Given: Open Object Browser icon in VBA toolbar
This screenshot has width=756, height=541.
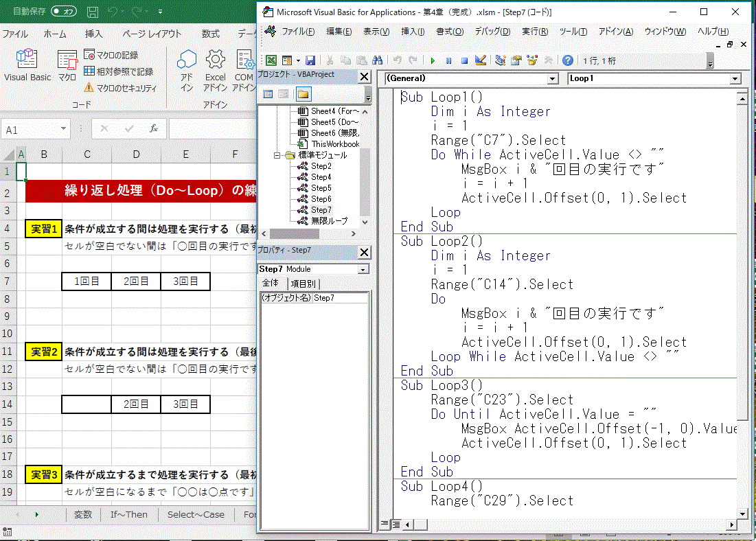Looking at the screenshot, I should click(x=532, y=60).
